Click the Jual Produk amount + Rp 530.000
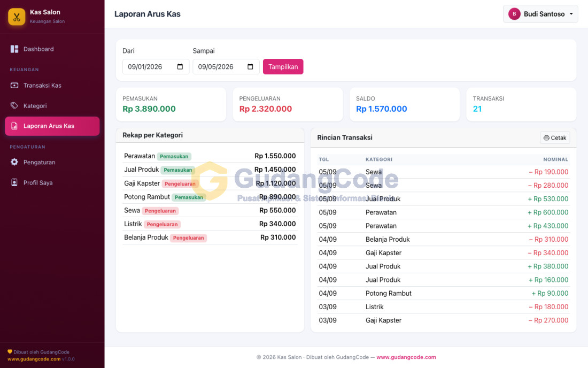Image resolution: width=588 pixels, height=368 pixels. tap(548, 199)
